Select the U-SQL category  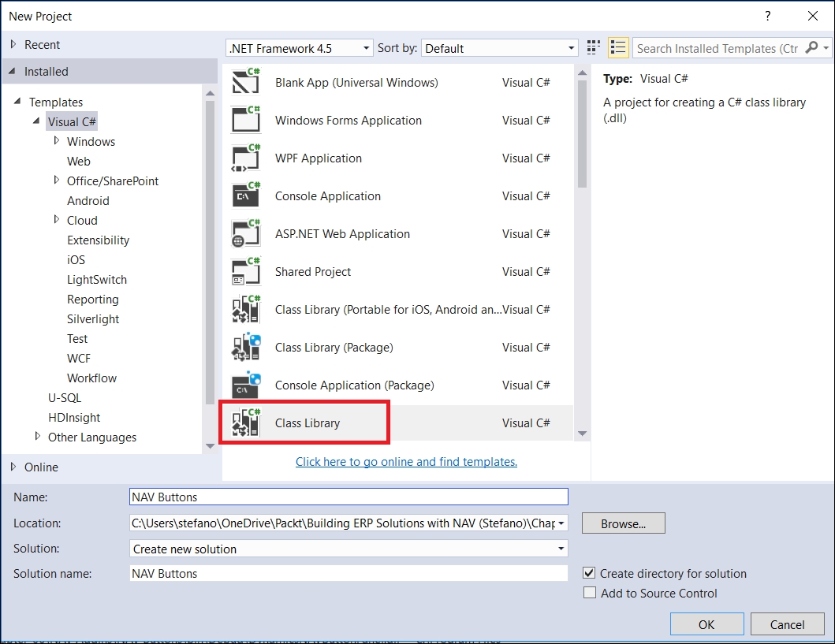point(65,397)
